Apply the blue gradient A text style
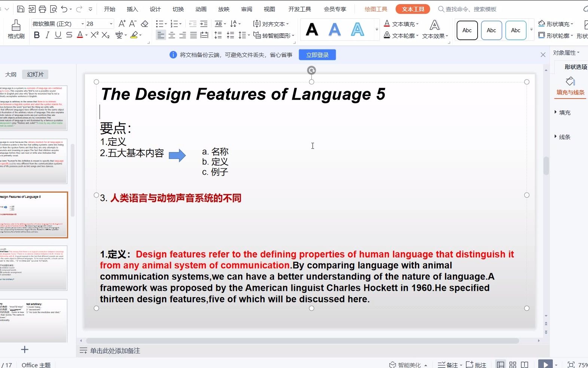 [x=335, y=29]
